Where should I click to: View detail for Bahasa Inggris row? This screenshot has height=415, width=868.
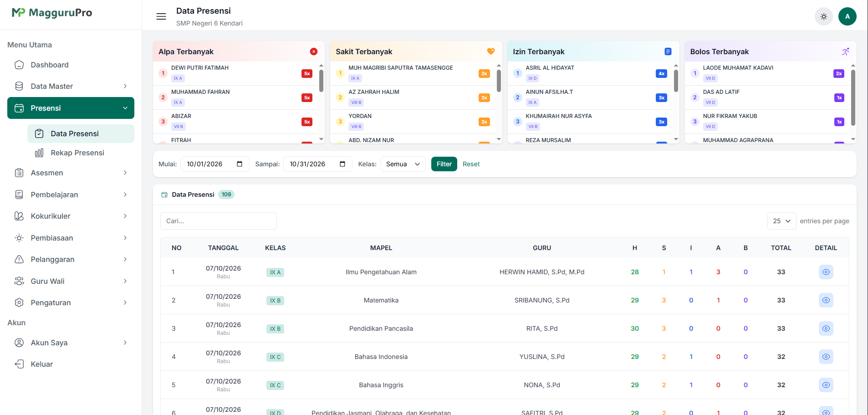(826, 385)
